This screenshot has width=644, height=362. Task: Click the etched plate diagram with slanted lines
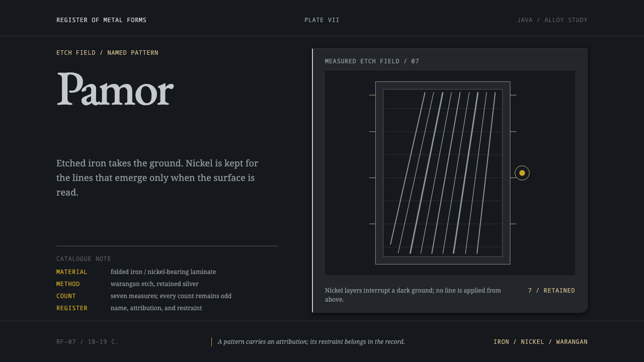443,173
